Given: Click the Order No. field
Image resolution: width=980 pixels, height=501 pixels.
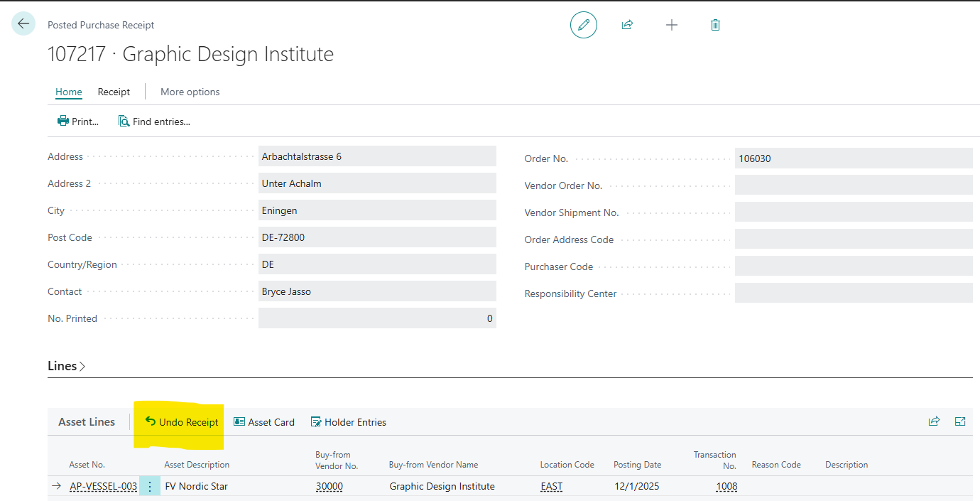Looking at the screenshot, I should (x=853, y=158).
